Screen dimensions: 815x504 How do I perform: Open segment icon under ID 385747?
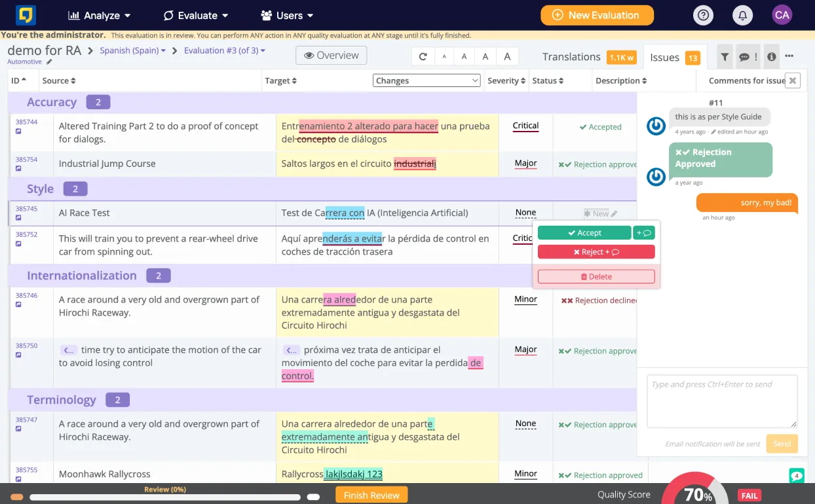tap(18, 429)
